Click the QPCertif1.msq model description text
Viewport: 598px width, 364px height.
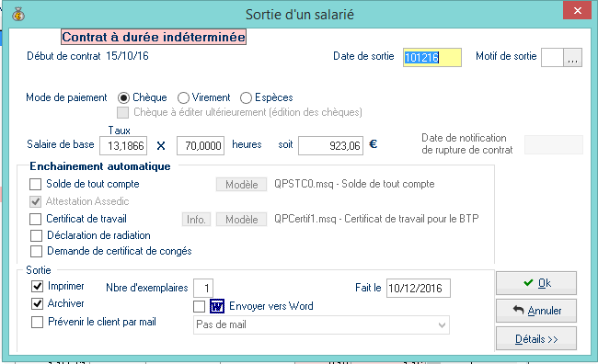click(376, 219)
